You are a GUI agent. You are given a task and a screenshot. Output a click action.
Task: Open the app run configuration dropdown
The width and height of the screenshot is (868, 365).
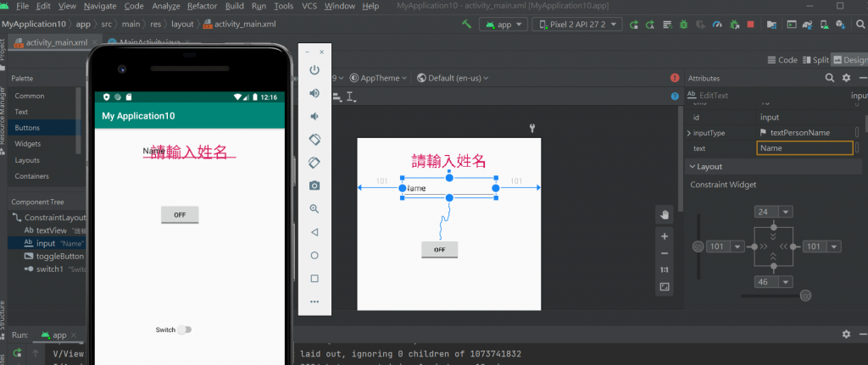(504, 25)
